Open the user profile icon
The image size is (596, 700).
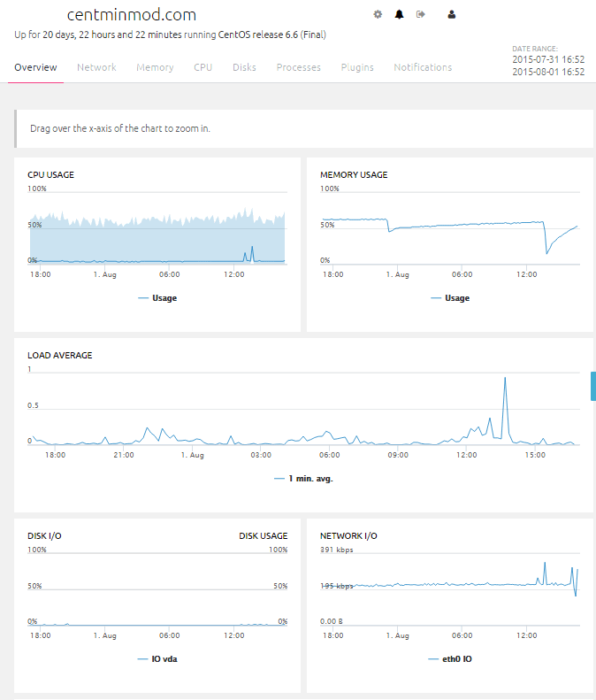coord(452,15)
